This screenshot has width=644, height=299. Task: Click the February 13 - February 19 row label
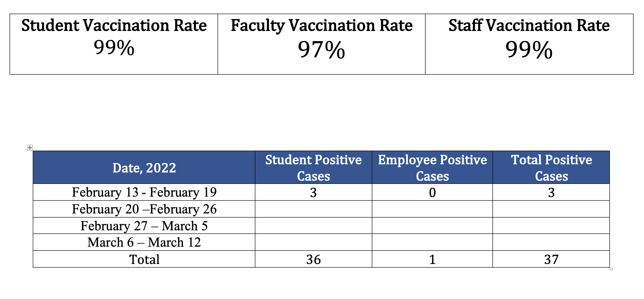[x=144, y=192]
